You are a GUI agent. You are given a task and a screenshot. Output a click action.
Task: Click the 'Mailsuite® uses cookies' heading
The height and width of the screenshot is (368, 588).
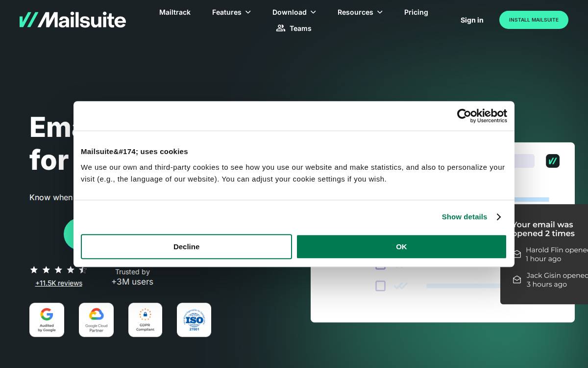[x=134, y=152]
